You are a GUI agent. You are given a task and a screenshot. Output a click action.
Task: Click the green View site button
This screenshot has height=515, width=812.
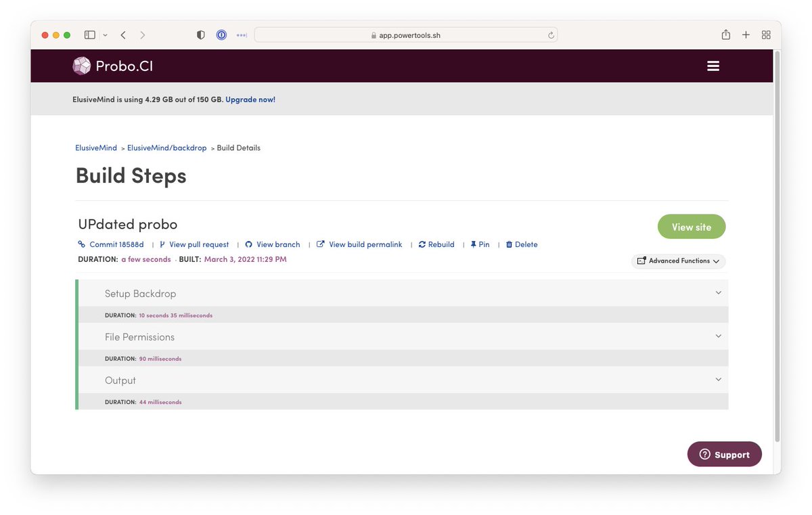pos(692,227)
